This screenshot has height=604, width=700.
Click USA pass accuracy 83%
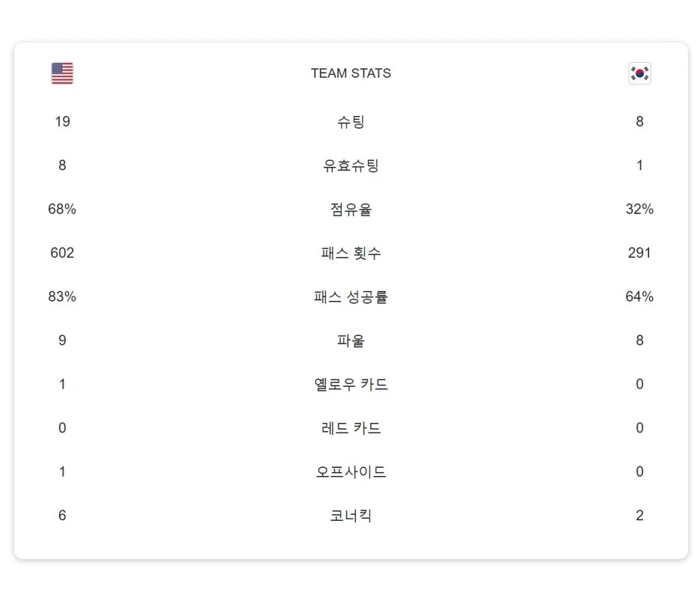coord(62,296)
